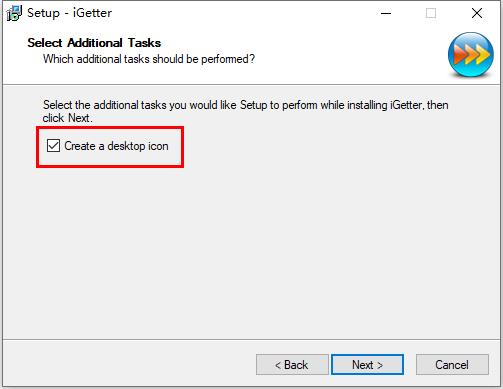Proceed with the Next > button
503x389 pixels.
367,364
